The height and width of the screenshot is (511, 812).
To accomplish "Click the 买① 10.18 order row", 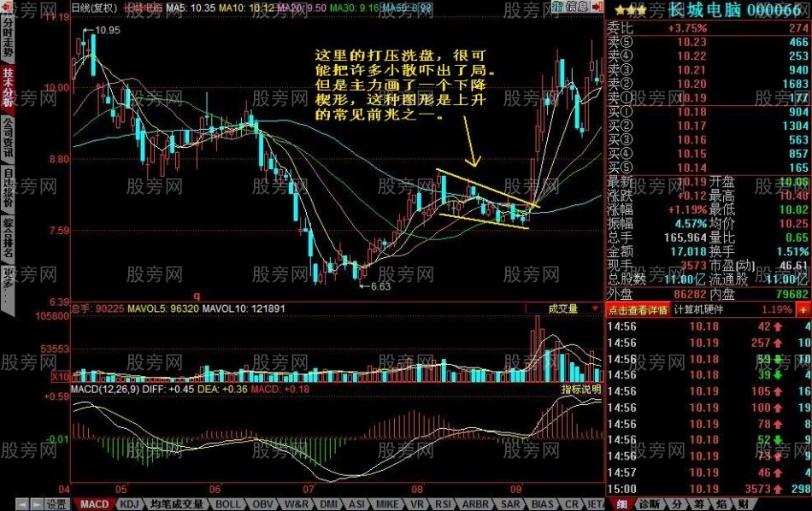I will pyautogui.click(x=708, y=112).
